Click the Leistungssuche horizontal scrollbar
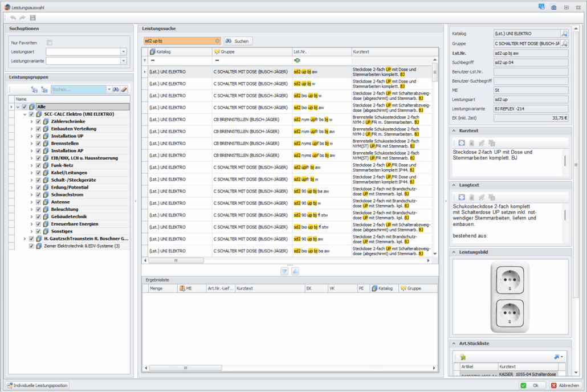Screen dimensions: 587x392 176,260
